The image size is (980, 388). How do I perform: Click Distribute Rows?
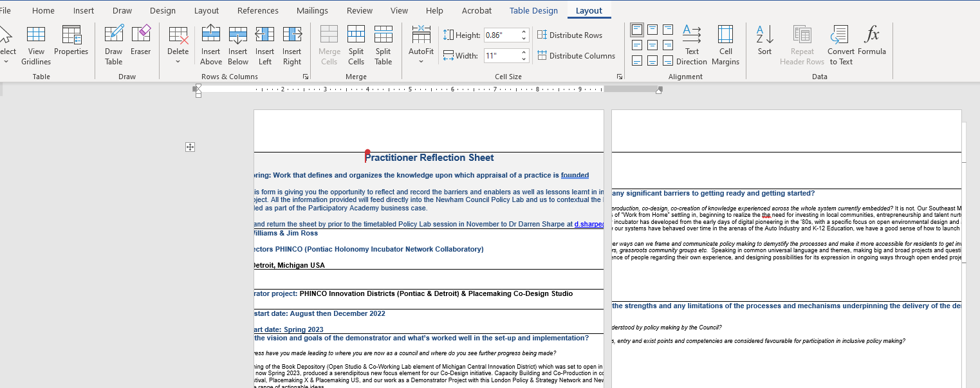(x=570, y=35)
